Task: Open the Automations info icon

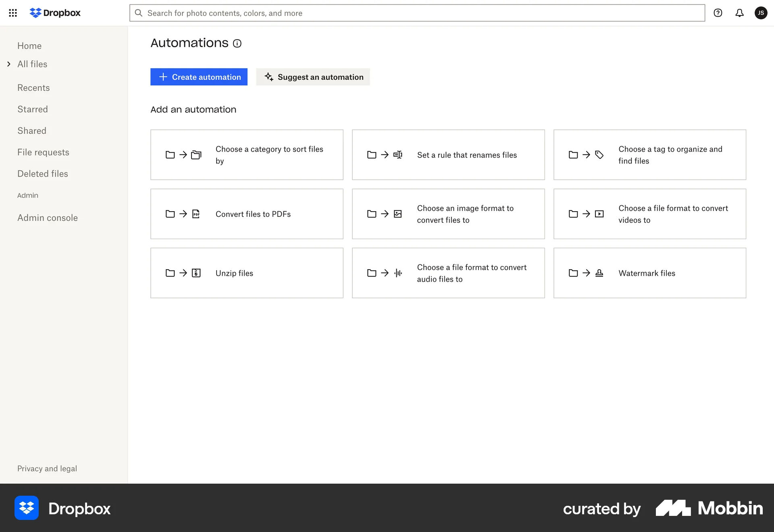Action: pyautogui.click(x=237, y=44)
